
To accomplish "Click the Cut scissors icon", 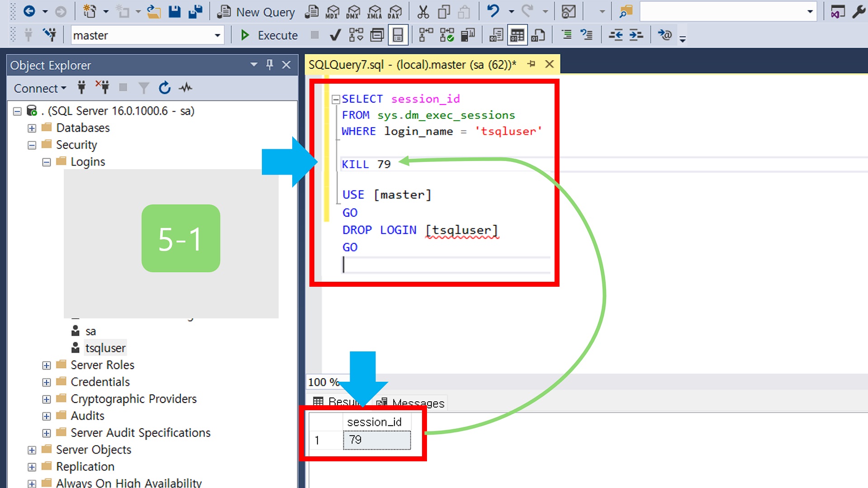I will pyautogui.click(x=423, y=11).
